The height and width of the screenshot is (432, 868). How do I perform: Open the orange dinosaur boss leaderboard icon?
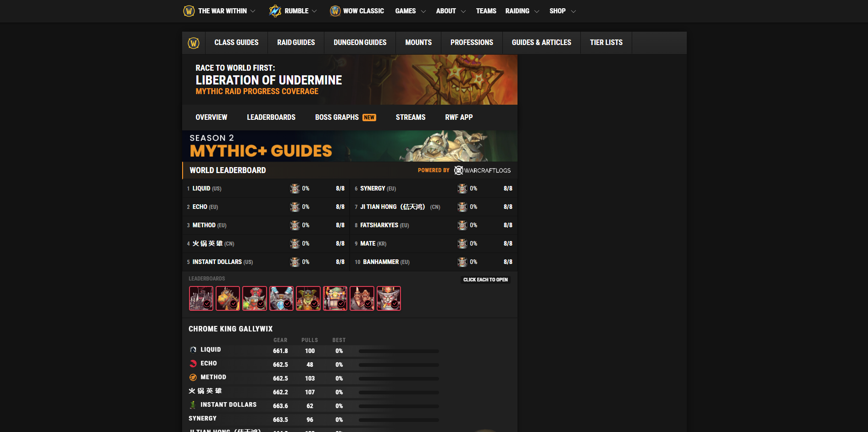tap(228, 298)
